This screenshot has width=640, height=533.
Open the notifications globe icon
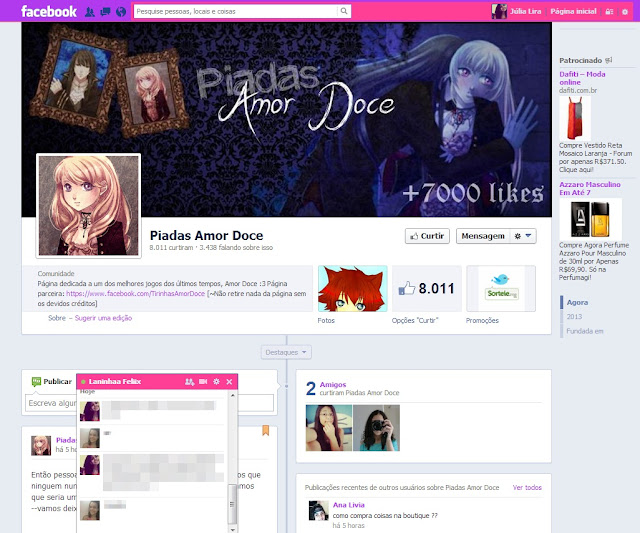tap(121, 12)
